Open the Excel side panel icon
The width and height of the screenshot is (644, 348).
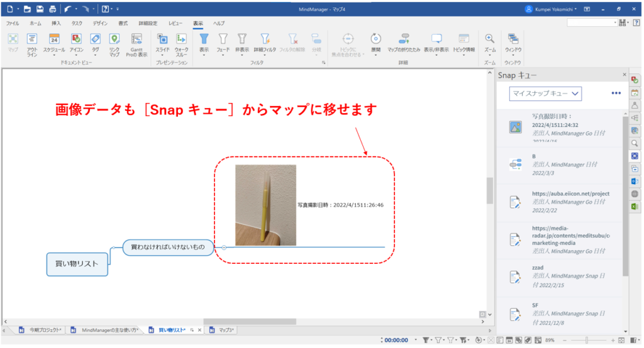(635, 207)
